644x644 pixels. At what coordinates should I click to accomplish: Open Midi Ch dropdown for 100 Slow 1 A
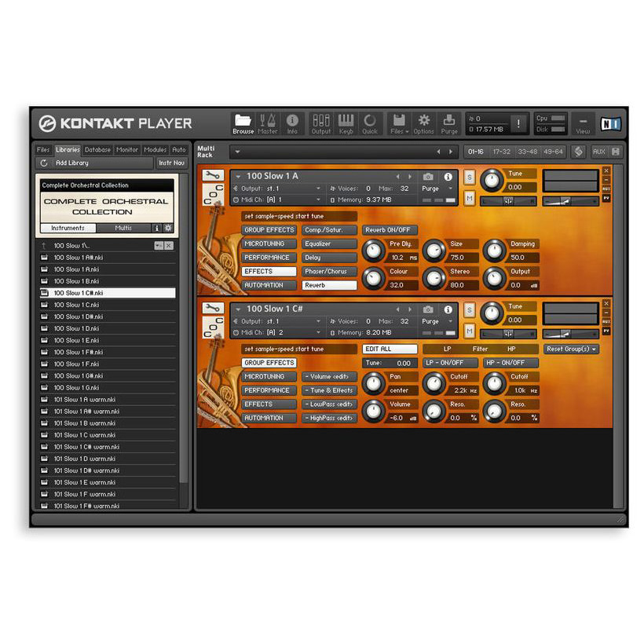pyautogui.click(x=318, y=199)
